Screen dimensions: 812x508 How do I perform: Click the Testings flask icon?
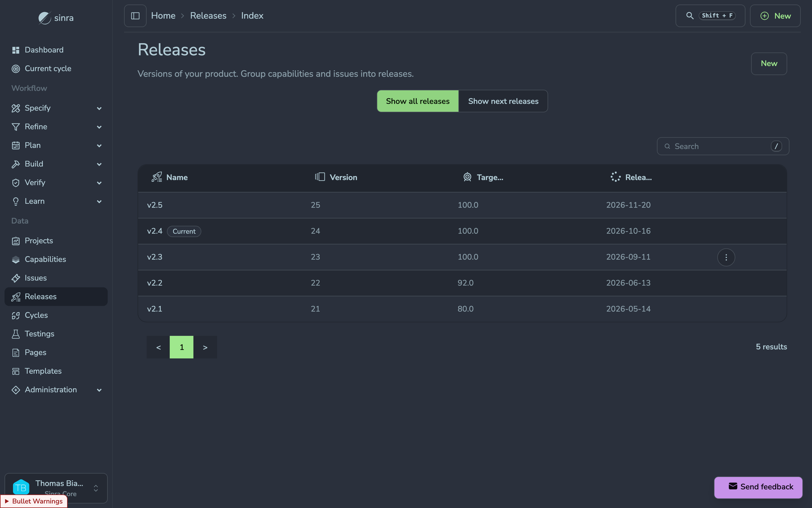click(16, 334)
